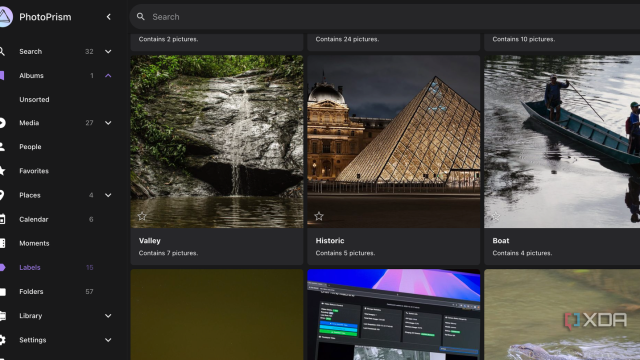Open the computer screen thumbnail in bottom row

(x=393, y=314)
